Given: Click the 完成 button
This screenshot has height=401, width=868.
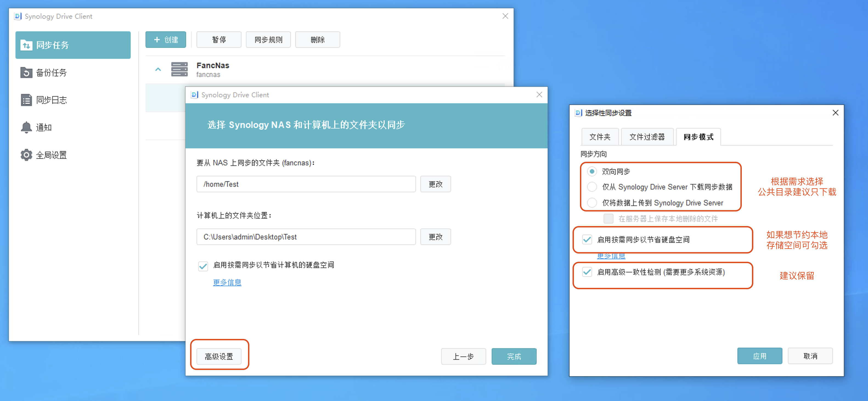Looking at the screenshot, I should (x=514, y=357).
